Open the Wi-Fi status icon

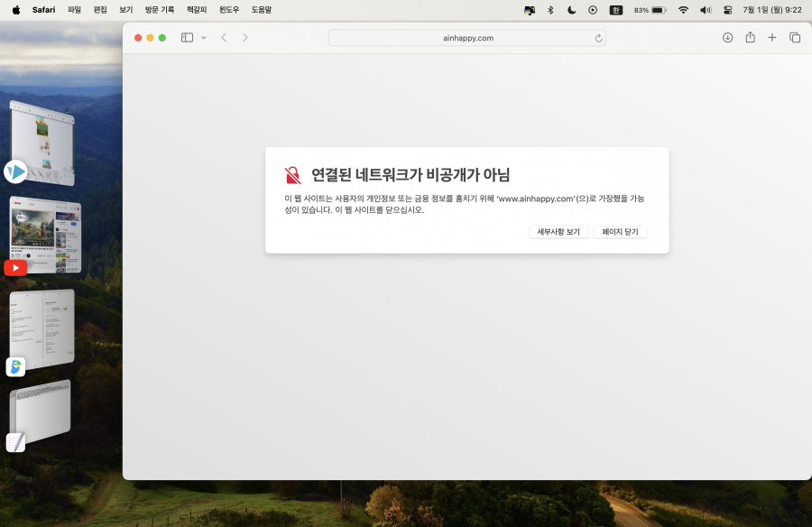(683, 10)
